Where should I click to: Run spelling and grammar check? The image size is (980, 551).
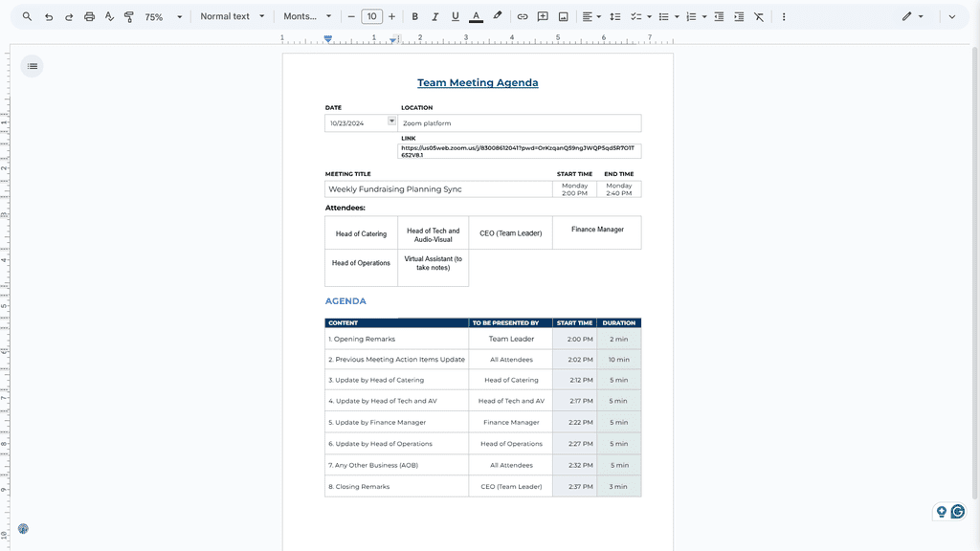click(109, 17)
